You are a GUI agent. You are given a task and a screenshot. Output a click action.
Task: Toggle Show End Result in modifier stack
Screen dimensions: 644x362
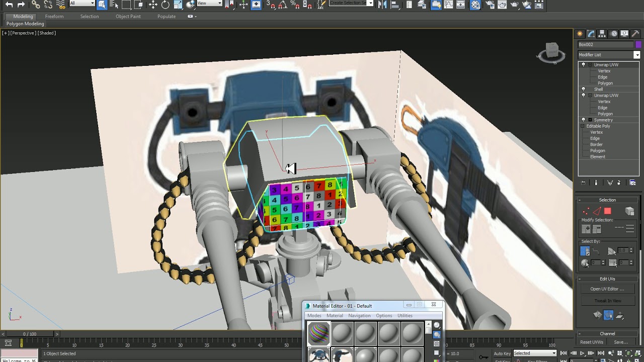(596, 183)
